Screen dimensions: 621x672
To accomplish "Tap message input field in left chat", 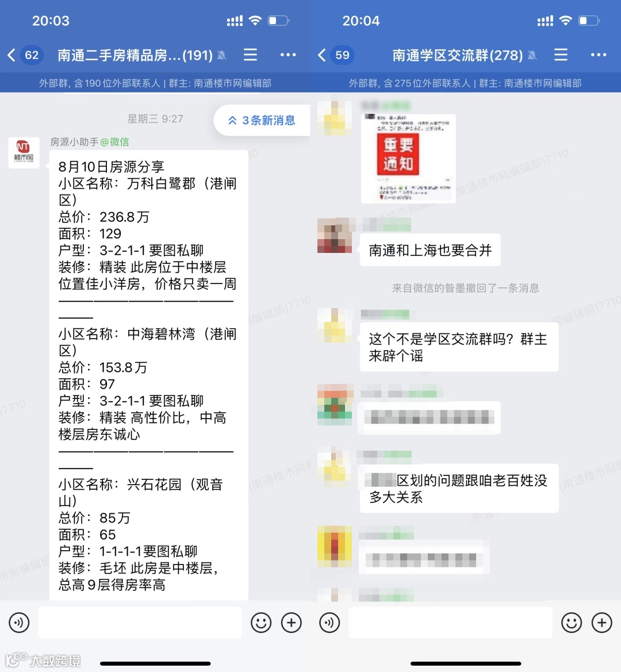I will click(x=140, y=623).
